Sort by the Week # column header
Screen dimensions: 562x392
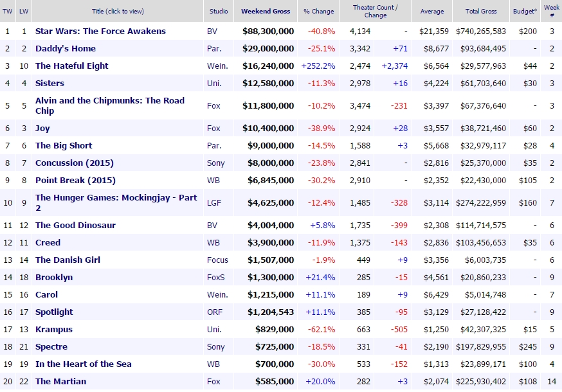(552, 11)
